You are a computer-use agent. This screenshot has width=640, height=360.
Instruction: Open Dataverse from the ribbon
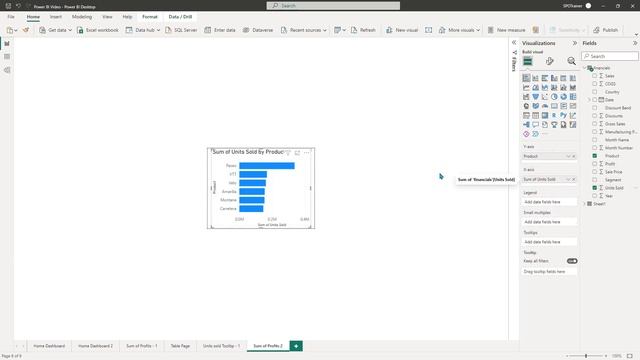258,30
